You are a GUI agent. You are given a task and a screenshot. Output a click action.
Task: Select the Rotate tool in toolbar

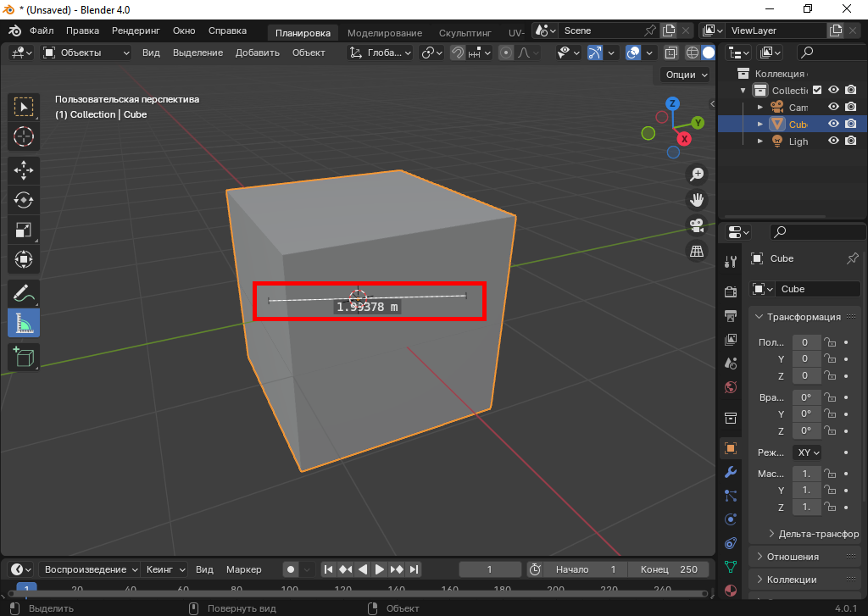(x=24, y=200)
